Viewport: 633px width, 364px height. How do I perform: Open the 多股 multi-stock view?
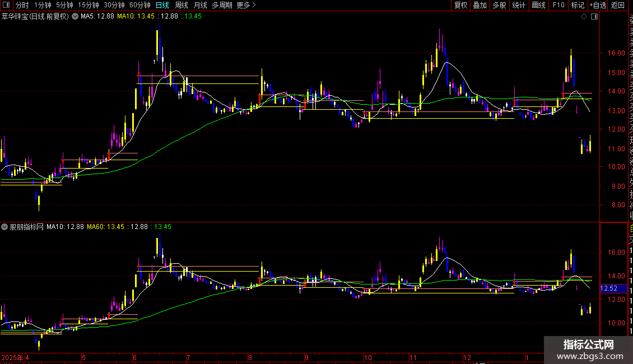(x=499, y=5)
